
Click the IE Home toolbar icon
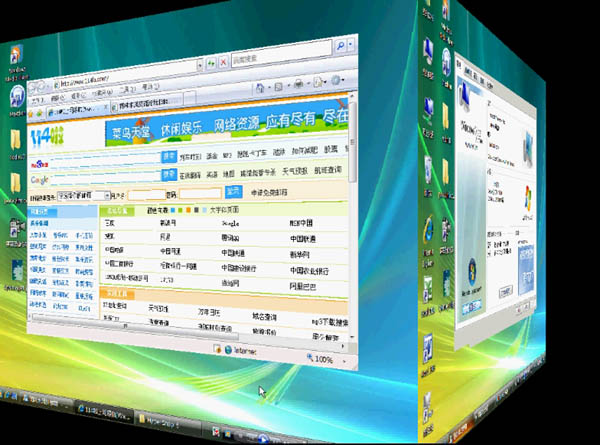click(260, 88)
